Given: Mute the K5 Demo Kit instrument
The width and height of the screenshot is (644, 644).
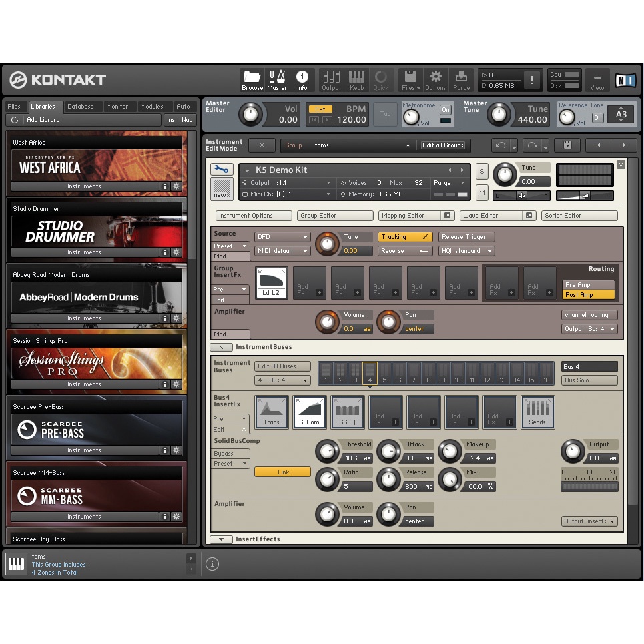Looking at the screenshot, I should pos(482,193).
